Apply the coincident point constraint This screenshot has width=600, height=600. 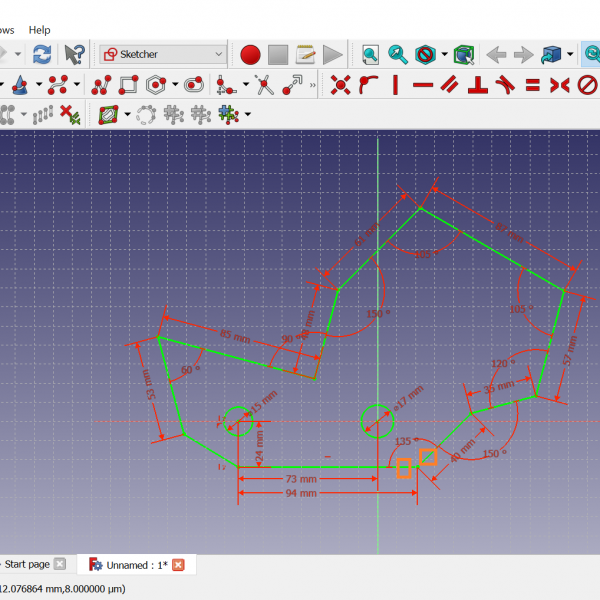point(341,85)
